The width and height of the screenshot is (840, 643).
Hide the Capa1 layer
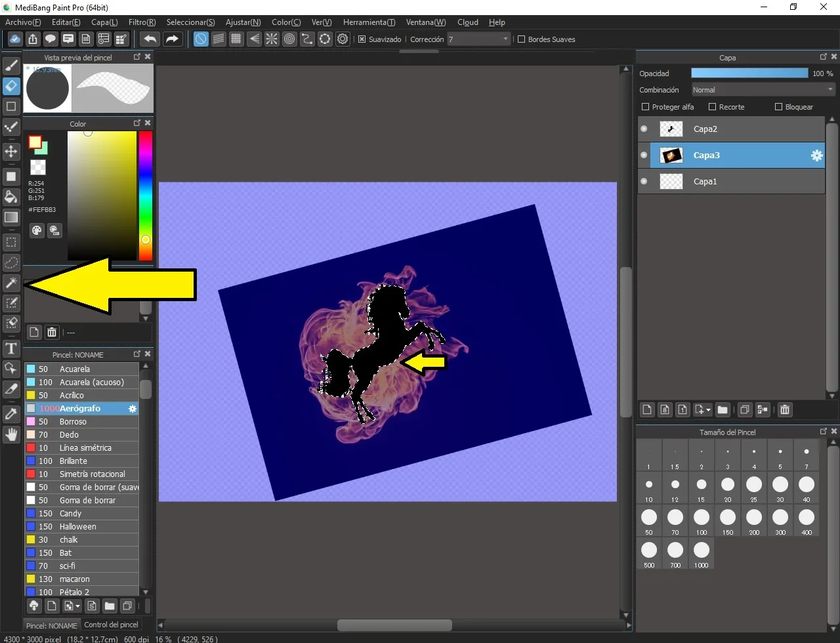pos(644,182)
